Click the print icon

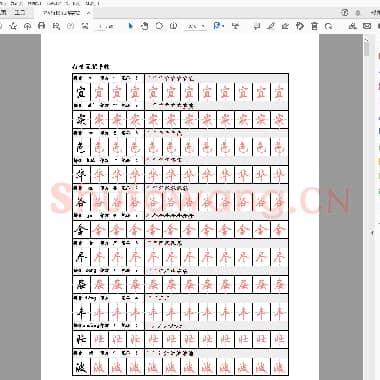pyautogui.click(x=42, y=26)
